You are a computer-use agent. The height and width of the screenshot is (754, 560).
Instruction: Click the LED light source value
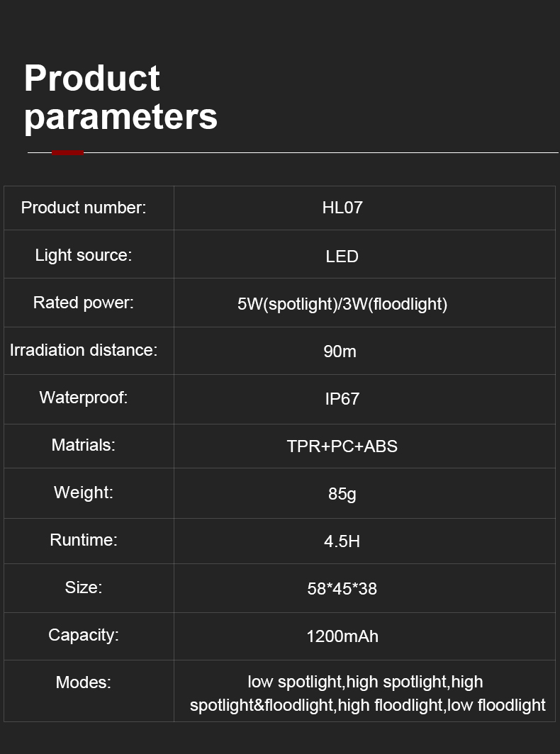(x=342, y=257)
